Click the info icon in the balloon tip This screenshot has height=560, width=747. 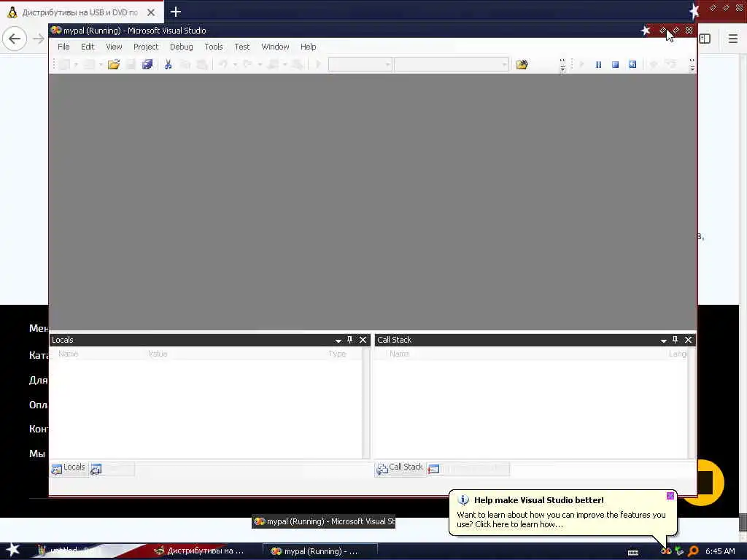coord(463,500)
